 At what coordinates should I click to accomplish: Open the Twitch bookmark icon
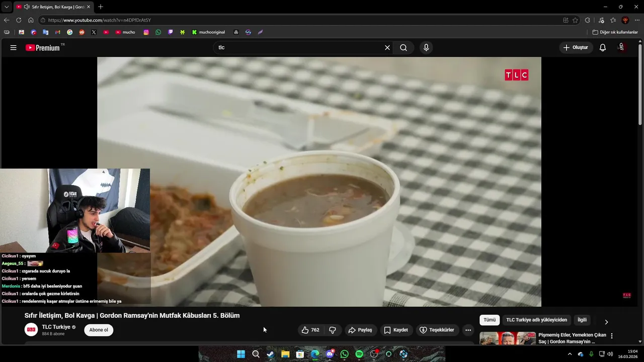point(171,32)
